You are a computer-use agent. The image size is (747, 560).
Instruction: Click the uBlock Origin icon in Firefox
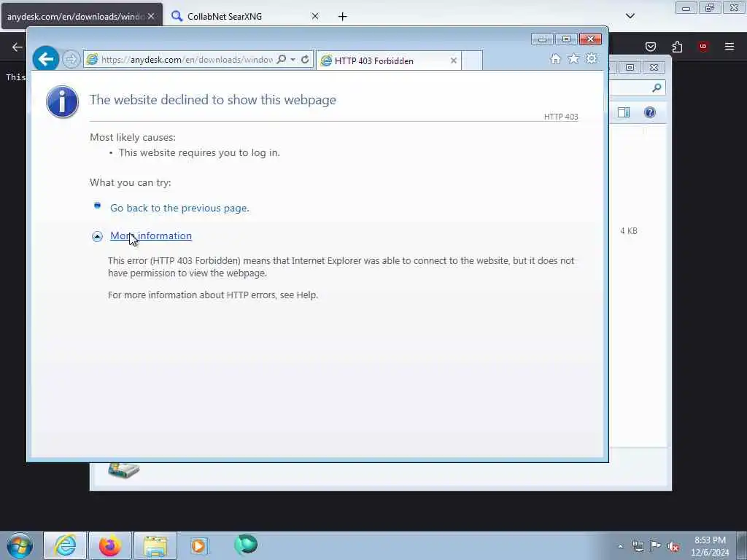click(703, 47)
